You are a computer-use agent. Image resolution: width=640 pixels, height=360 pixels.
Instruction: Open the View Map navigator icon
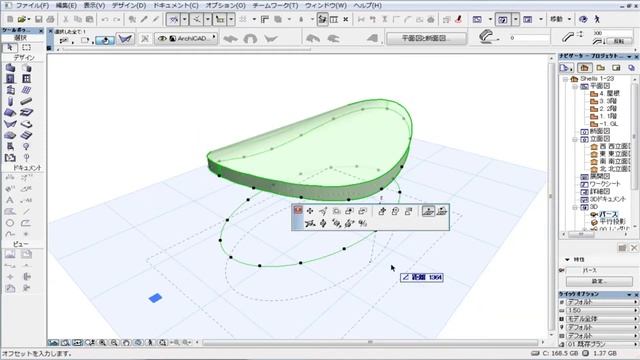600,68
